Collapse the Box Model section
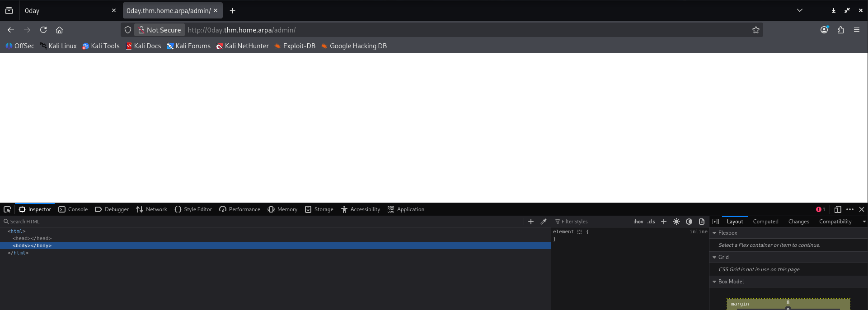The image size is (868, 310). click(714, 282)
